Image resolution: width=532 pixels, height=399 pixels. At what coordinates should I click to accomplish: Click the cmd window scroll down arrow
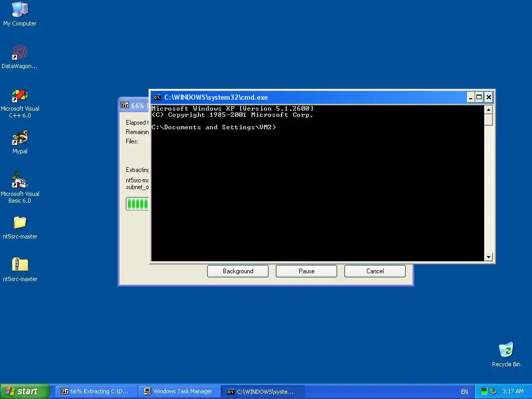[488, 257]
